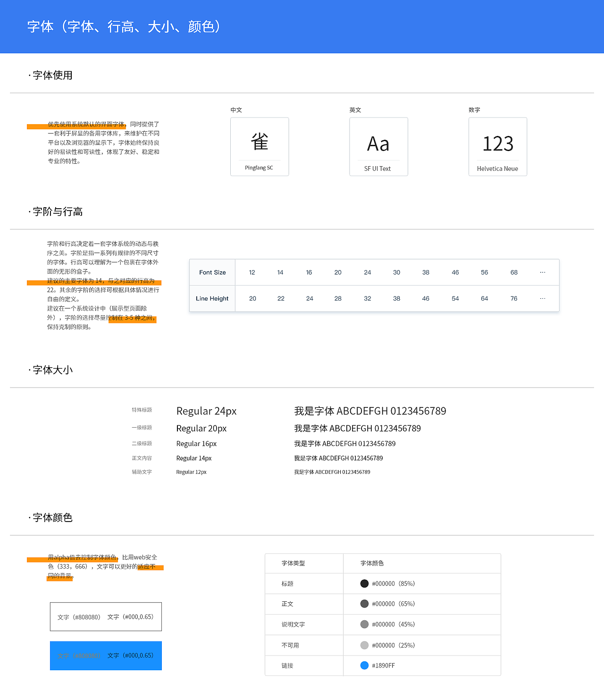Viewport: 604px width, 700px height.
Task: Select the Pingfang SC Chinese font card
Action: pos(259,146)
